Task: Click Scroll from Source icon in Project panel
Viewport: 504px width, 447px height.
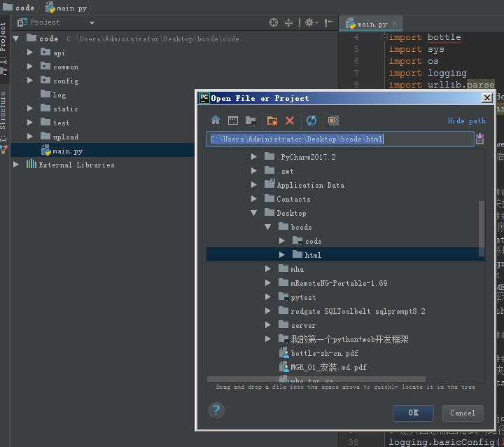Action: [x=274, y=22]
